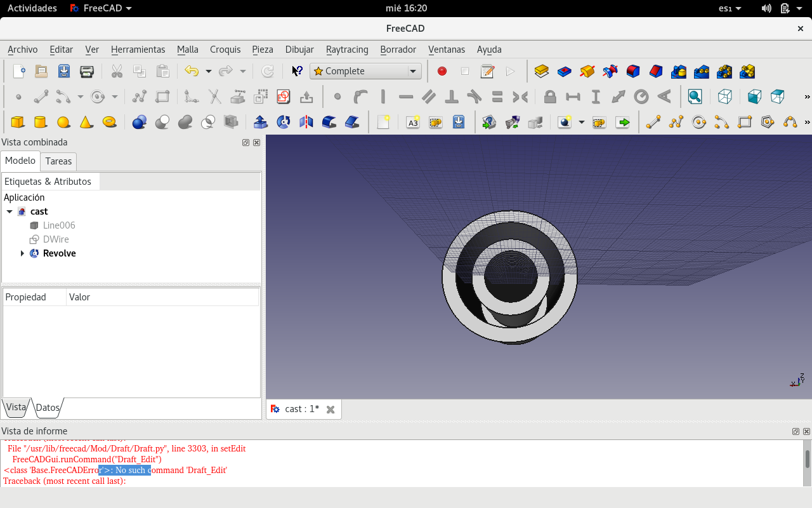Toggle floating of the Vista combinada panel
Screen dimensions: 812x508
[246, 143]
